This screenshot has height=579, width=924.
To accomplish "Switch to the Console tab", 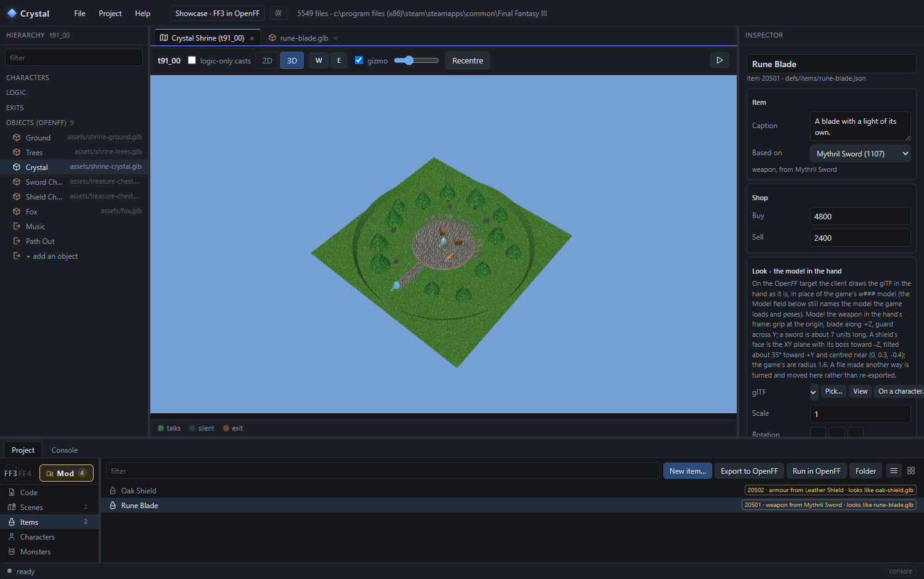I will point(65,450).
